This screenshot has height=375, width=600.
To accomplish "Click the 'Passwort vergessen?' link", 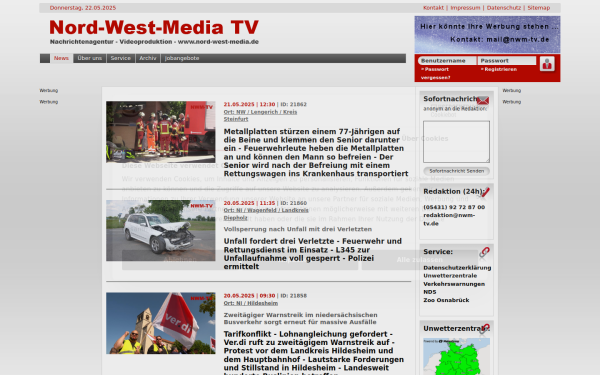I will (x=435, y=73).
